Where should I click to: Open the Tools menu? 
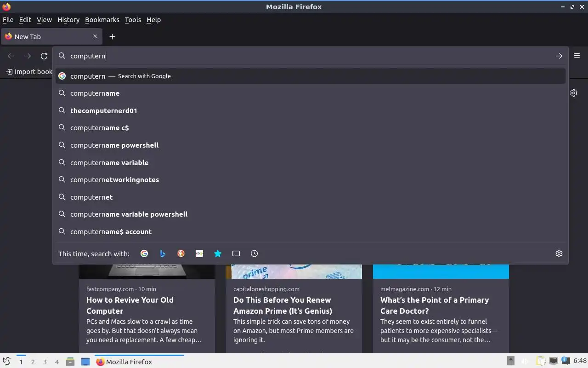(133, 20)
